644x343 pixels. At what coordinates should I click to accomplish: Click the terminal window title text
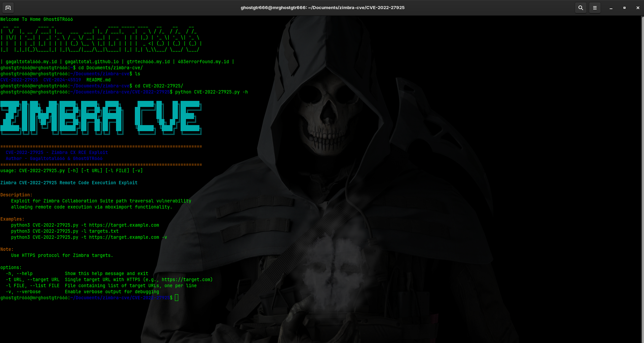(323, 7)
